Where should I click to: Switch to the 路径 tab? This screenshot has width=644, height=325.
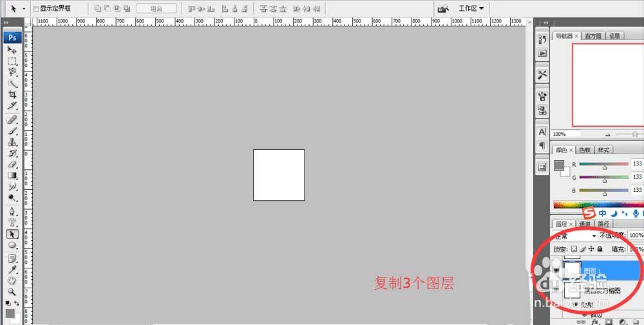tap(603, 224)
